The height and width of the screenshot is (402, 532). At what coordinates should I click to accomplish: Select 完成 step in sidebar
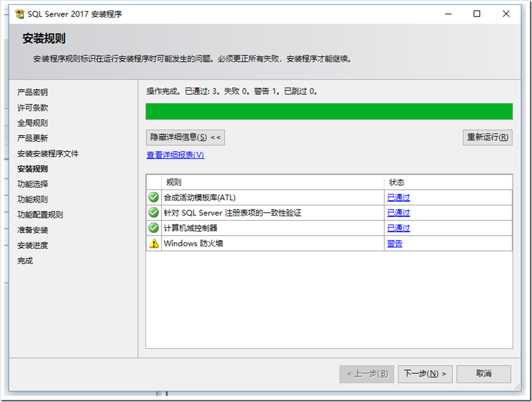[25, 261]
